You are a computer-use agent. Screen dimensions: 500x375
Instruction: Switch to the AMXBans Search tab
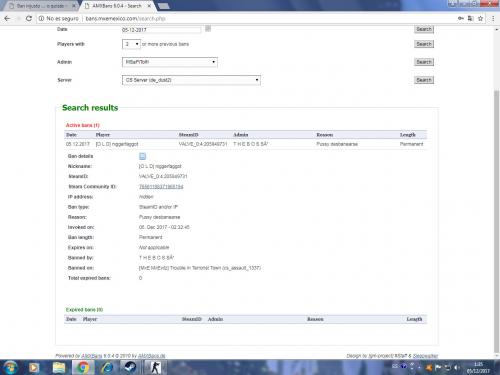tap(117, 6)
